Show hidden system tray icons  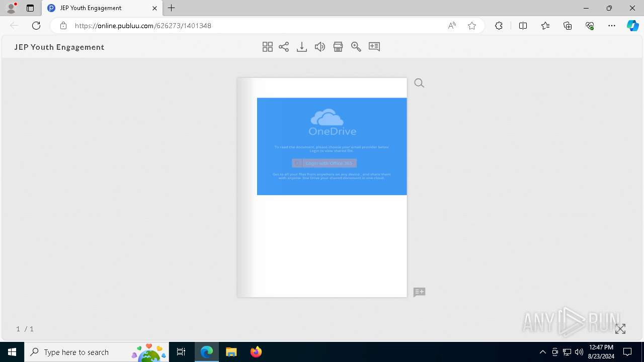click(542, 352)
